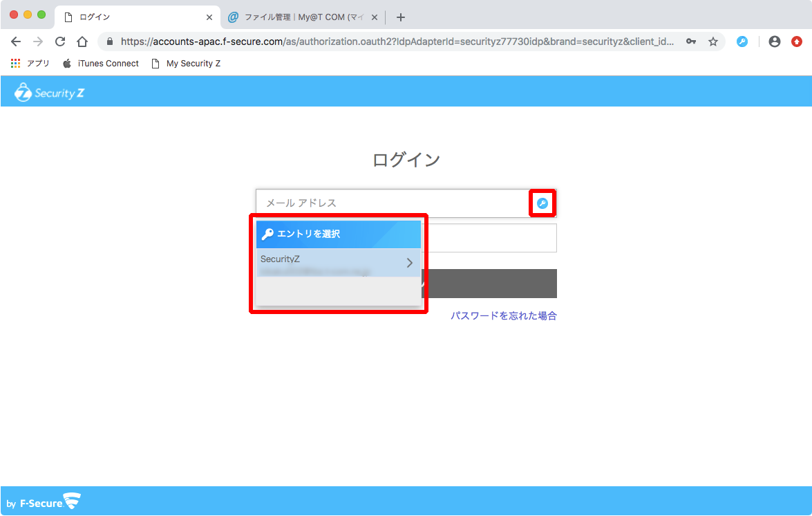The height and width of the screenshot is (516, 812).
Task: Select the SecurityZ entry from list
Action: (325, 263)
